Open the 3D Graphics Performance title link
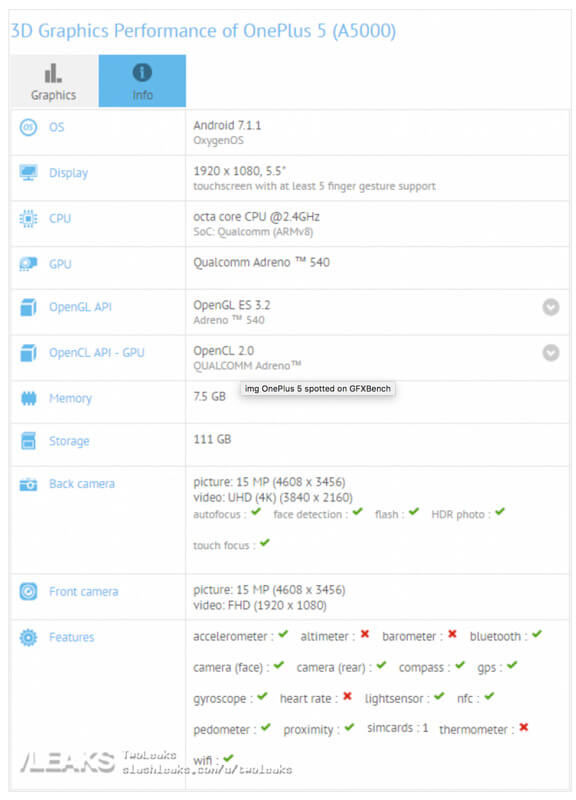The height and width of the screenshot is (800, 576). tap(203, 31)
